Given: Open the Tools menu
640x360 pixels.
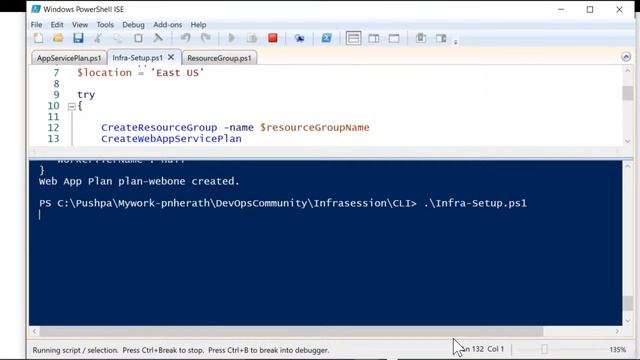Looking at the screenshot, I should pyautogui.click(x=105, y=24).
